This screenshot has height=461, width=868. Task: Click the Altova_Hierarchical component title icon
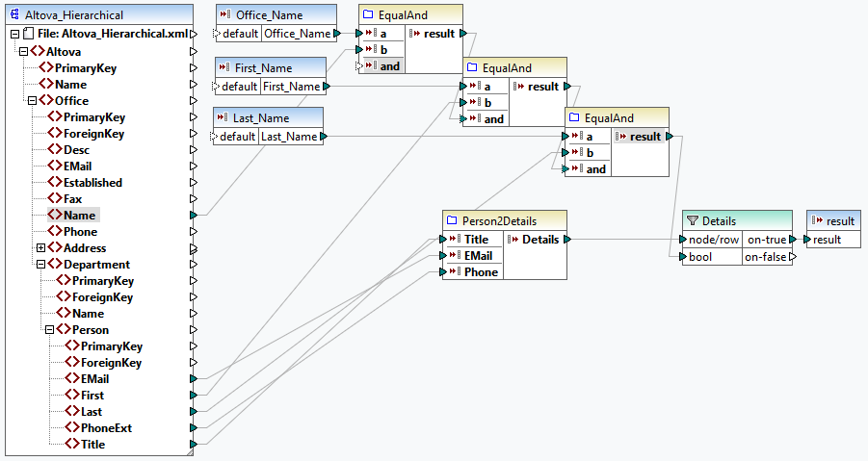16,15
